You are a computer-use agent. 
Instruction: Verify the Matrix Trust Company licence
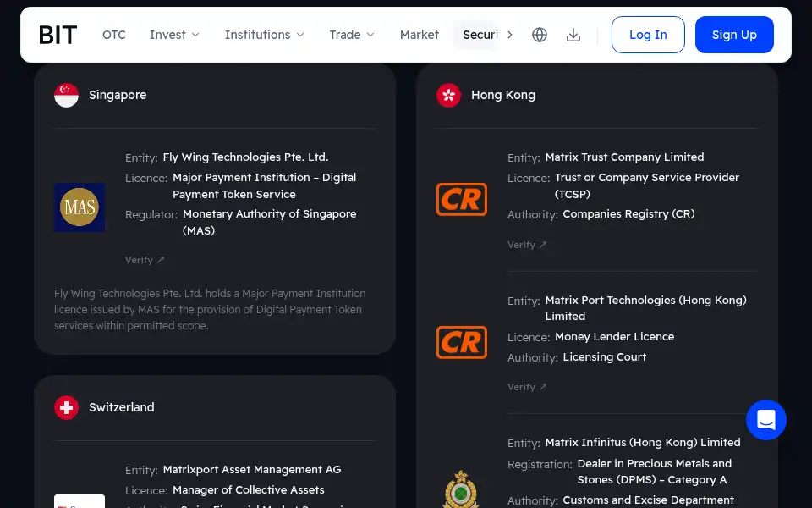coord(527,245)
